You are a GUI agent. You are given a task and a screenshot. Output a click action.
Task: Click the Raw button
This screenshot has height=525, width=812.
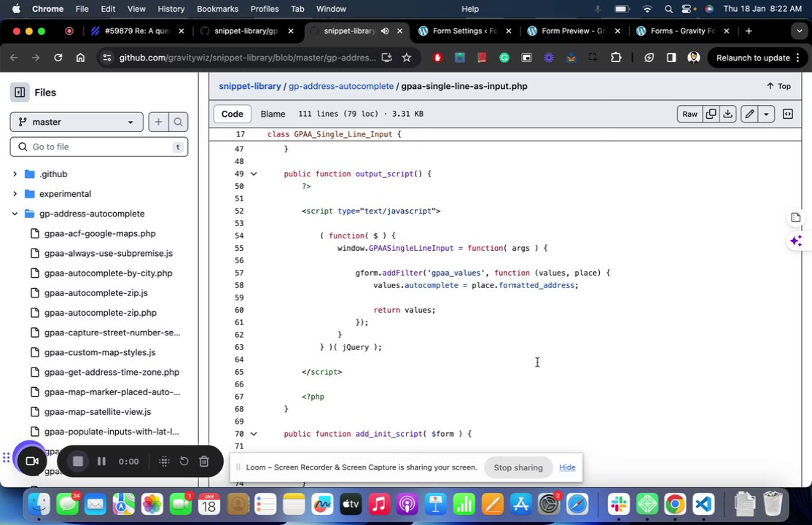[x=690, y=114]
